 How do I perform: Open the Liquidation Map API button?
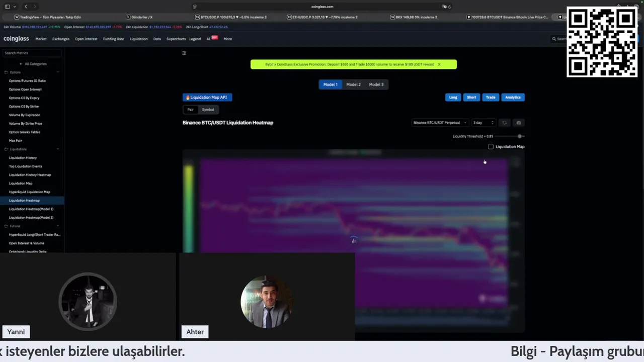tap(208, 98)
